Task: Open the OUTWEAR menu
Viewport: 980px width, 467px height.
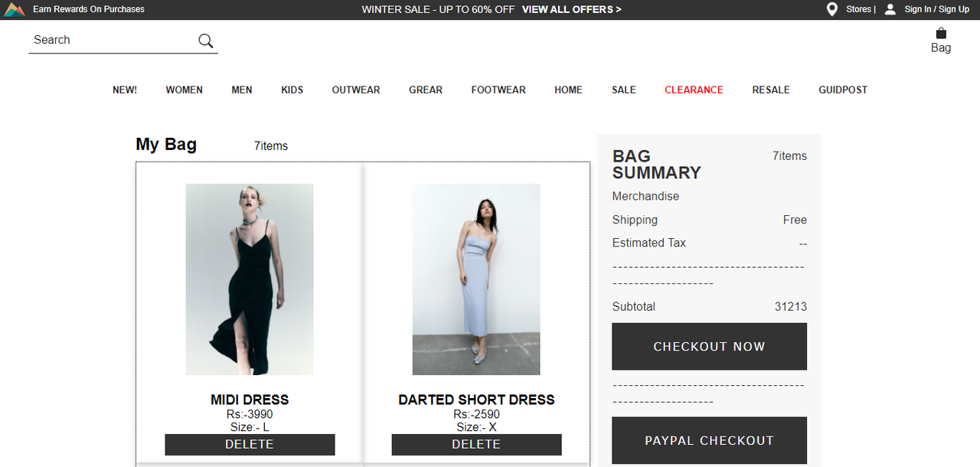Action: pyautogui.click(x=356, y=90)
